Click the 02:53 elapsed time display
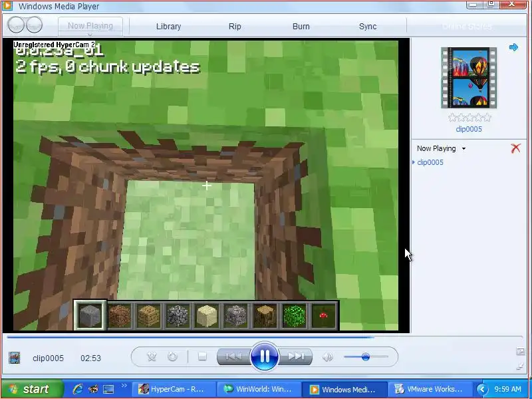This screenshot has height=399, width=532. click(x=90, y=358)
